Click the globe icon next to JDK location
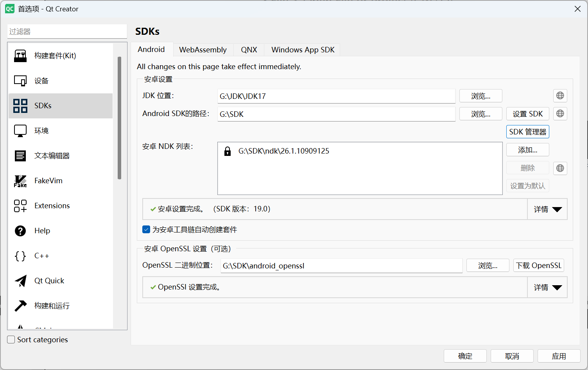Image resolution: width=588 pixels, height=370 pixels. [x=560, y=96]
